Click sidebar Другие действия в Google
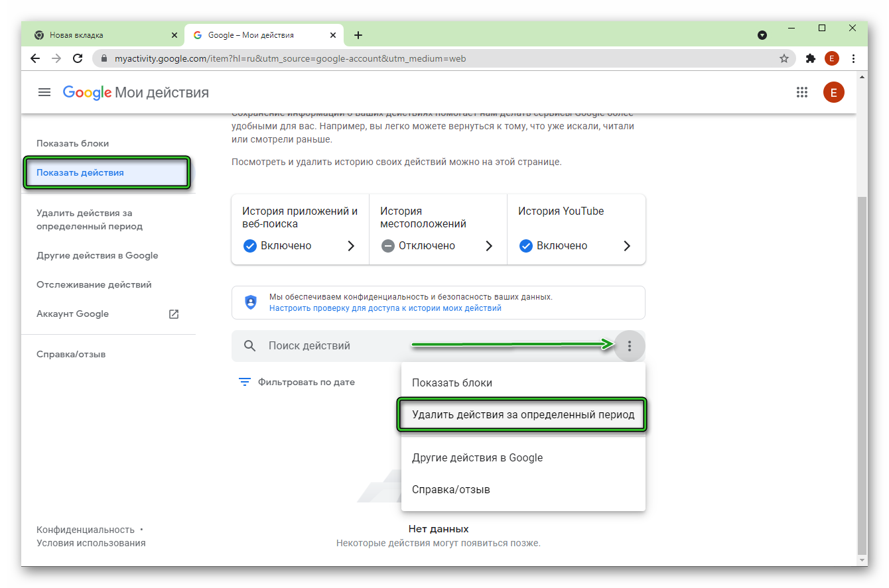The width and height of the screenshot is (889, 588). (98, 255)
